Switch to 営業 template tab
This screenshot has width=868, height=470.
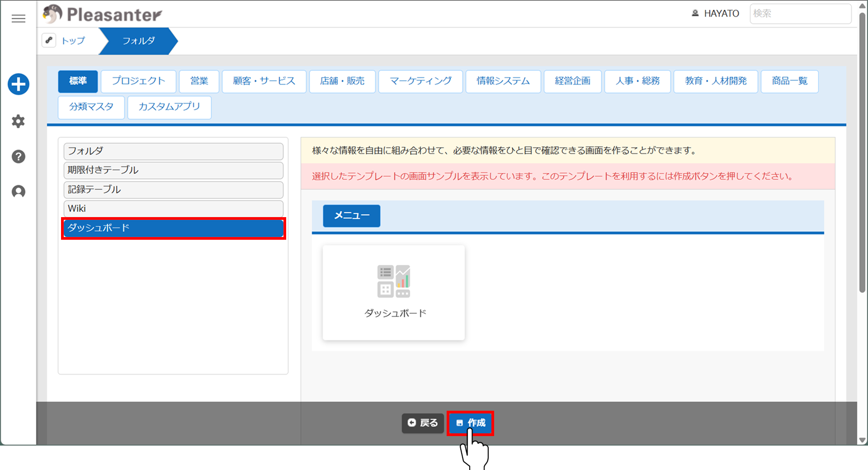(x=199, y=81)
